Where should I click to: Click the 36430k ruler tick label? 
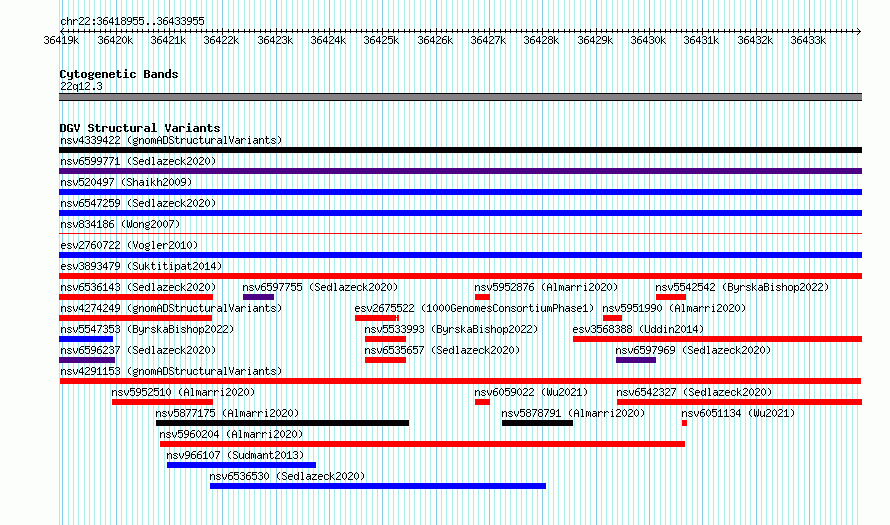648,40
